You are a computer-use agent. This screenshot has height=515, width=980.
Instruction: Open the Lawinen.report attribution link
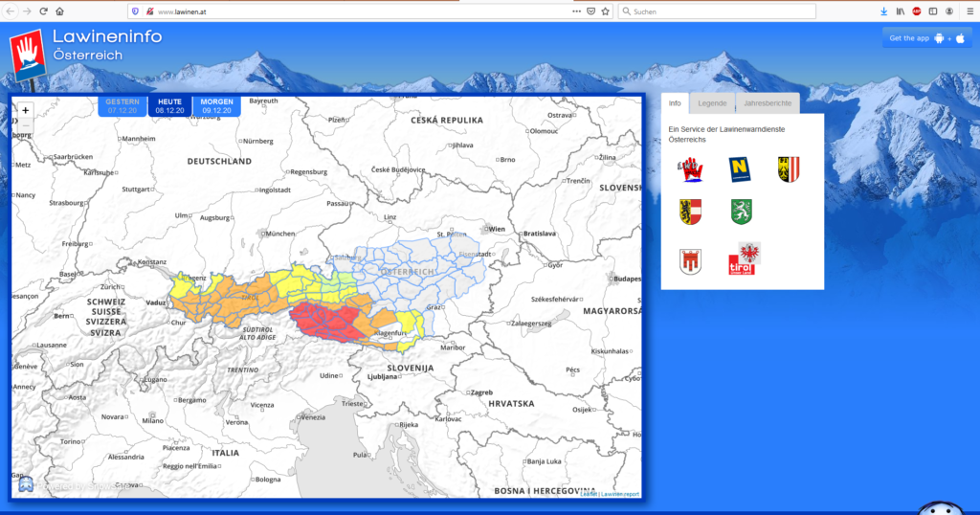pos(620,494)
